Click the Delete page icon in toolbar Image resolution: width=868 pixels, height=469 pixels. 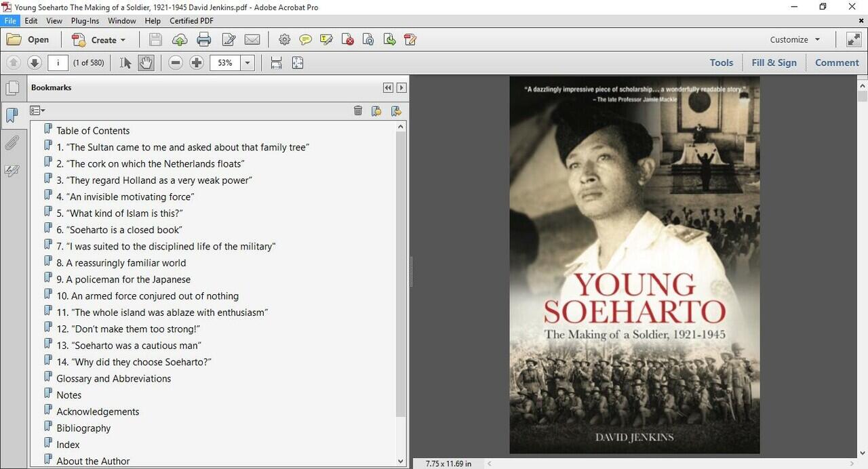(x=347, y=40)
